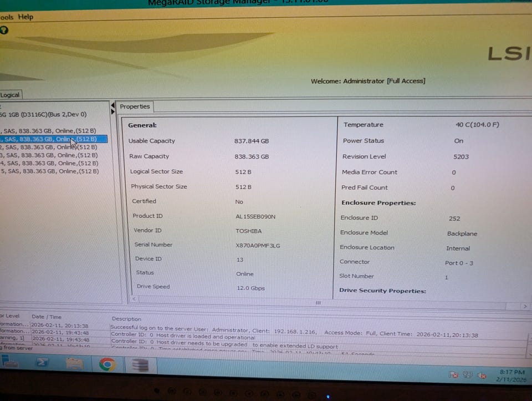The image size is (532, 401).
Task: Click MegaRAID Storage Manager taskbar icon
Action: [x=140, y=366]
